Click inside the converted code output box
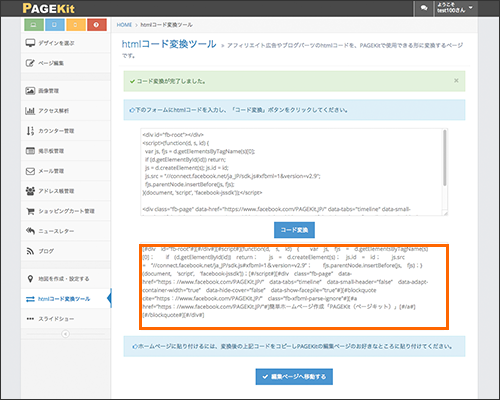 pyautogui.click(x=294, y=287)
